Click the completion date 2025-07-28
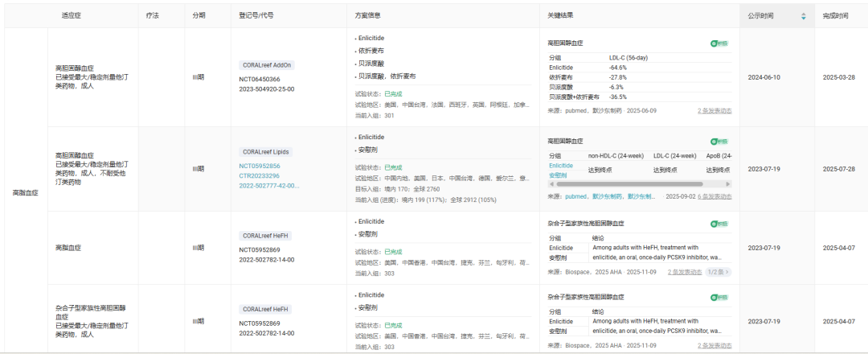 coord(838,169)
